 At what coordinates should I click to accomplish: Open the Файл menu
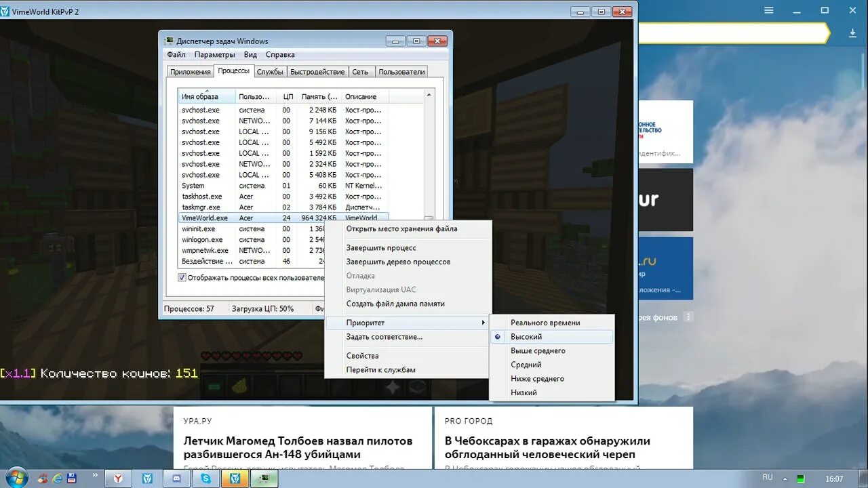pos(176,55)
